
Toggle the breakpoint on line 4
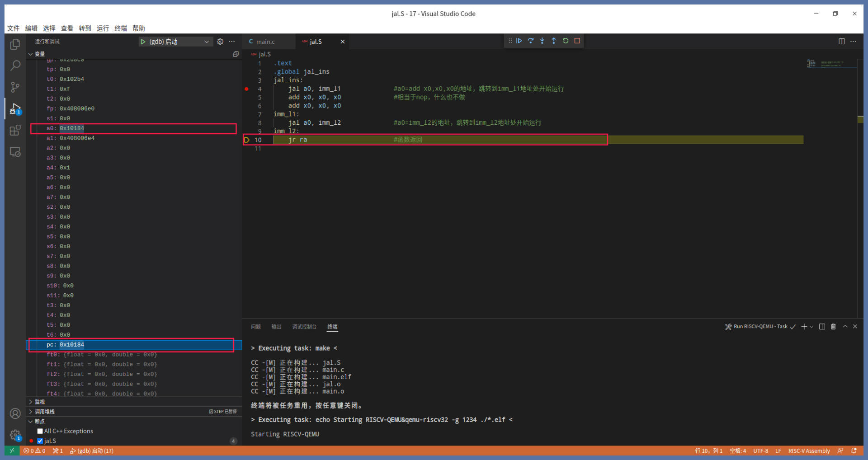tap(246, 89)
